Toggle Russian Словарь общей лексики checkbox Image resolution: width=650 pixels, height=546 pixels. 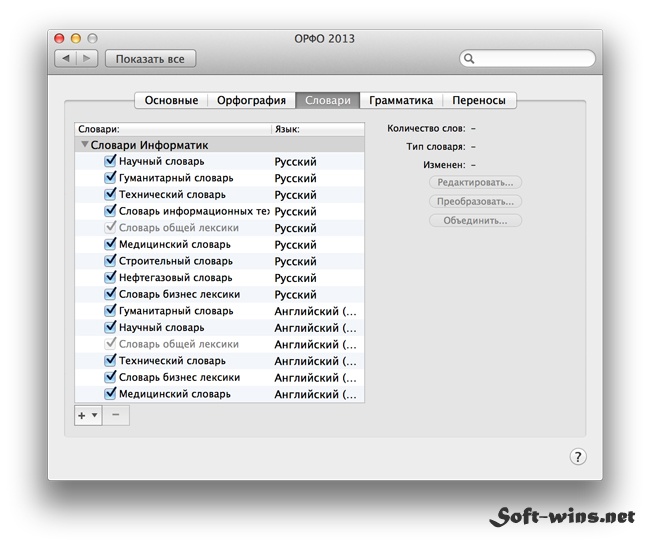coord(110,227)
